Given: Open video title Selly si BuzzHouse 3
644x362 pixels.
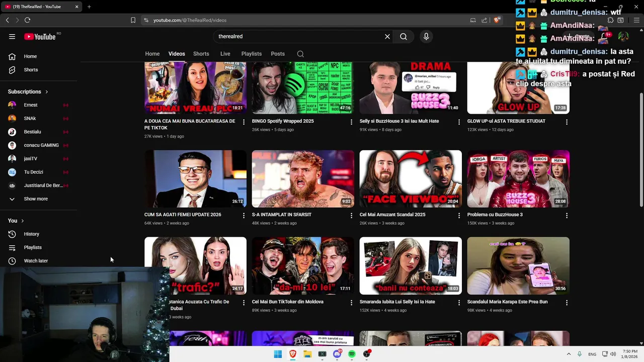Looking at the screenshot, I should [x=399, y=121].
